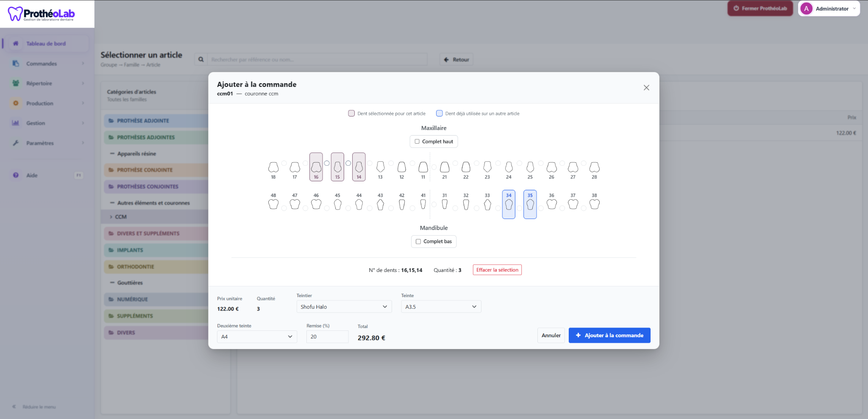Open the Deuxième teinte A4 dropdown
This screenshot has width=868, height=419.
[257, 337]
